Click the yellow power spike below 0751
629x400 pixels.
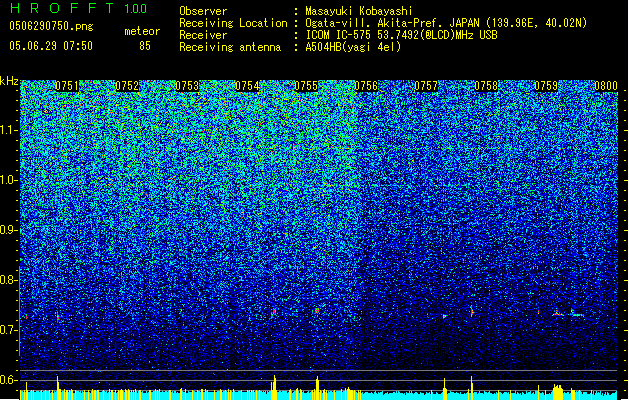pos(58,387)
